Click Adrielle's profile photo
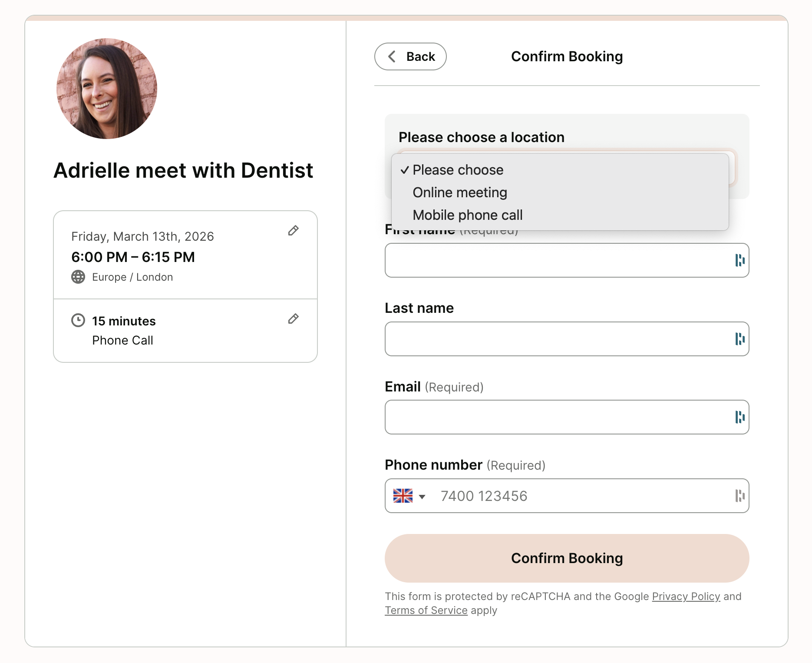 pos(109,89)
